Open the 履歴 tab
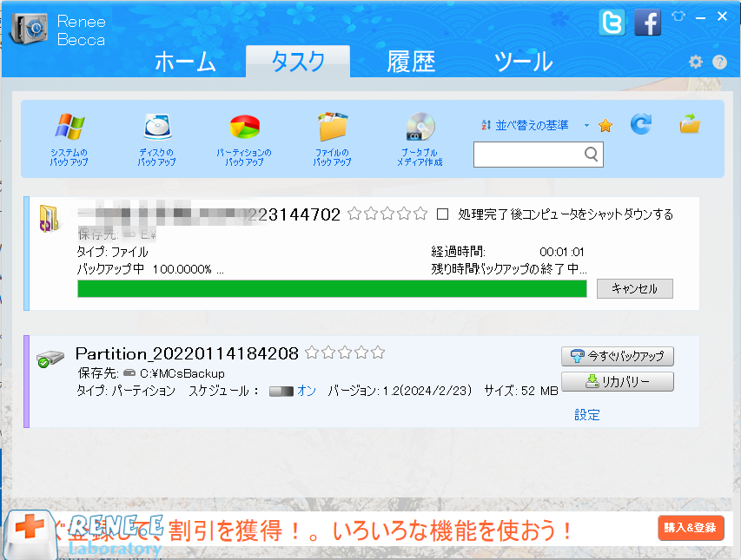 411,62
